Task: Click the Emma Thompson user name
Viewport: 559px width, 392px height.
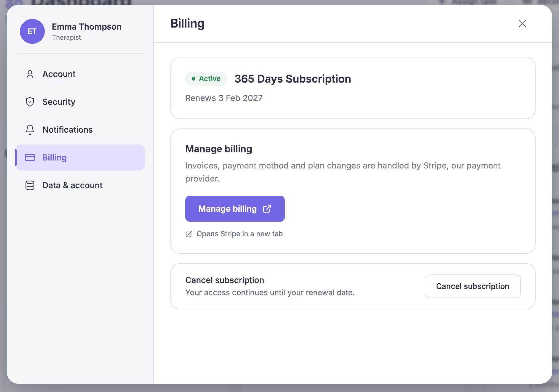Action: coord(87,27)
